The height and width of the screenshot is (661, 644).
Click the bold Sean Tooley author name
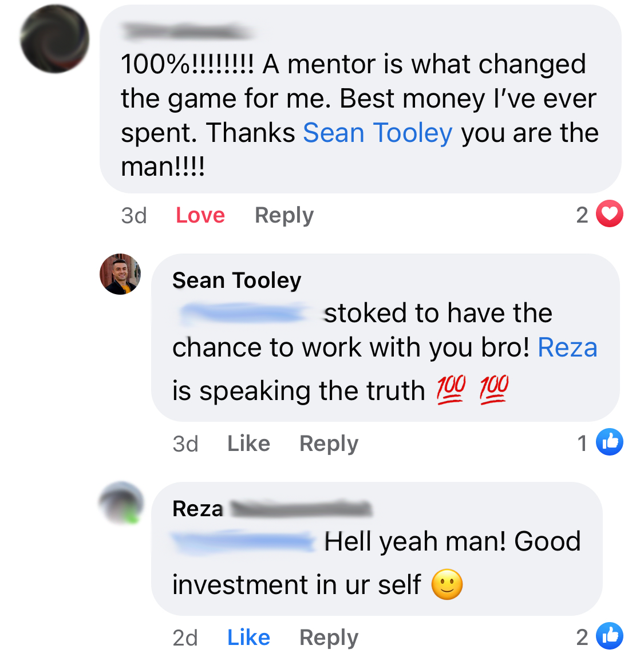(x=237, y=280)
